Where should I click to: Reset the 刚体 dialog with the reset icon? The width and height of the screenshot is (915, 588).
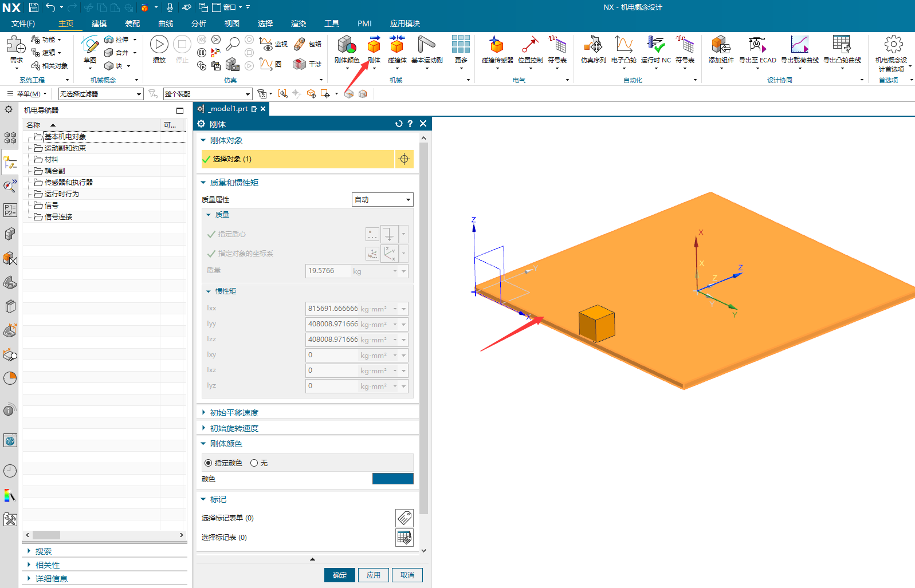point(399,124)
